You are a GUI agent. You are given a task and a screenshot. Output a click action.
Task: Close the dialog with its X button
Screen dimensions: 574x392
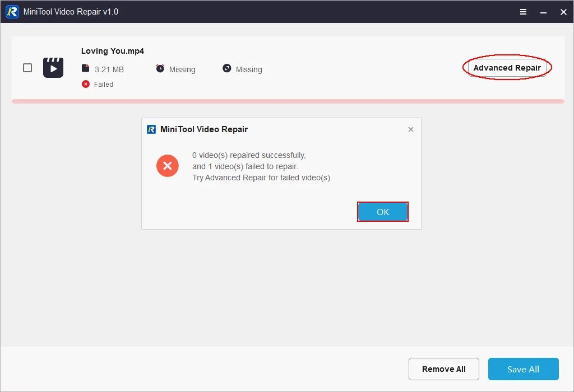click(x=411, y=129)
